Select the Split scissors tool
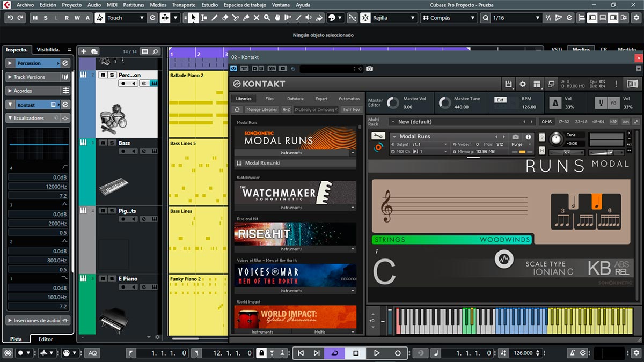Viewport: 644px width, 362px height. (236, 18)
